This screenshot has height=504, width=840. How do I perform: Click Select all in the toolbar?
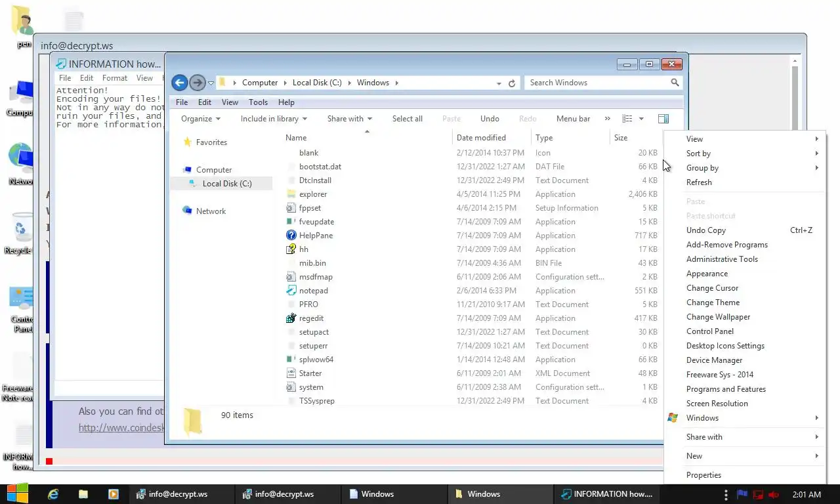click(x=408, y=119)
